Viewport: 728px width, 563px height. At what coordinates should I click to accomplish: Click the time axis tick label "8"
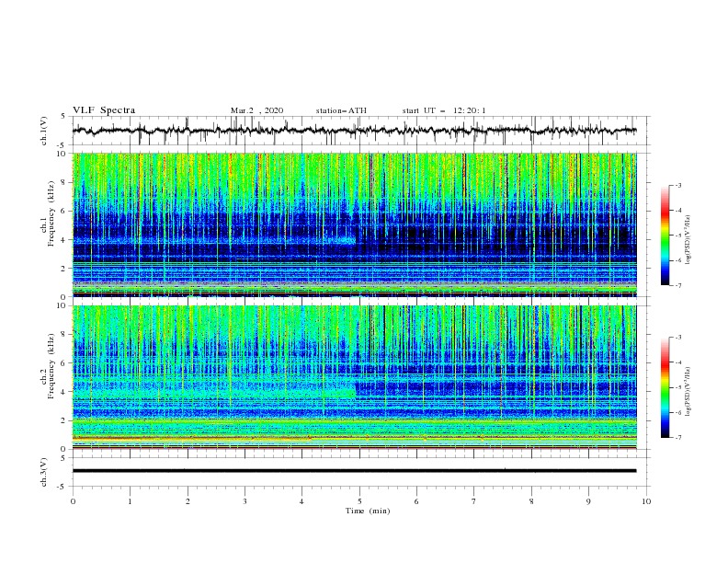pos(531,501)
